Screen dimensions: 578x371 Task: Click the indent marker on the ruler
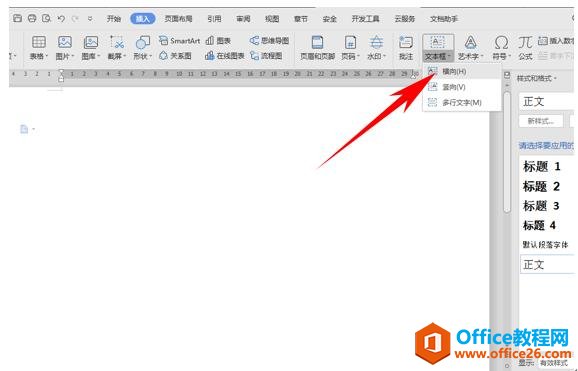tap(61, 75)
